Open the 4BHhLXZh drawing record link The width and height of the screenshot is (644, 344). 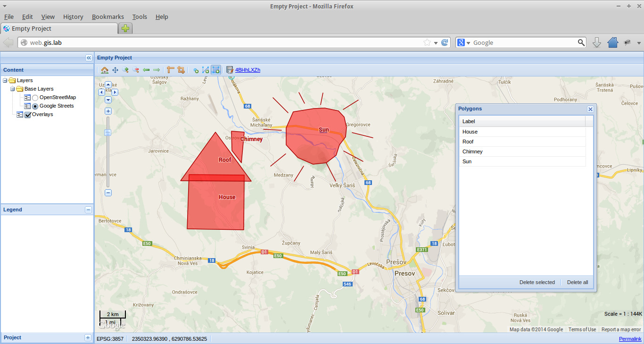click(x=248, y=69)
